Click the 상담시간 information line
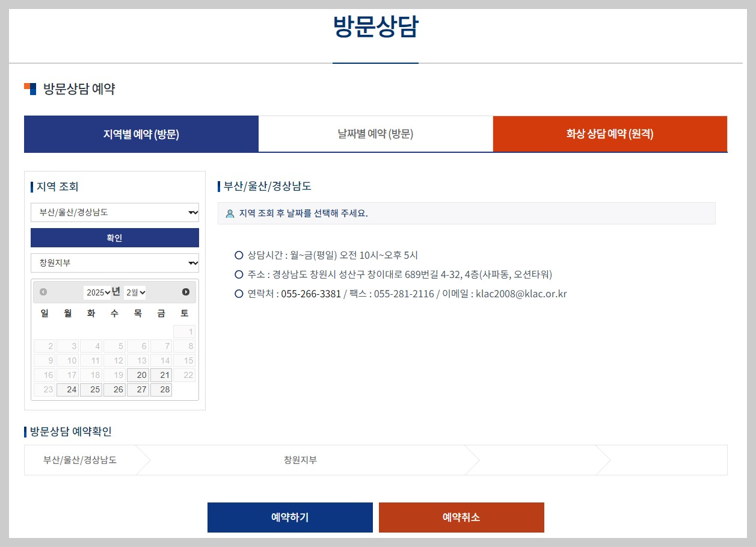The width and height of the screenshot is (756, 547). coord(333,255)
